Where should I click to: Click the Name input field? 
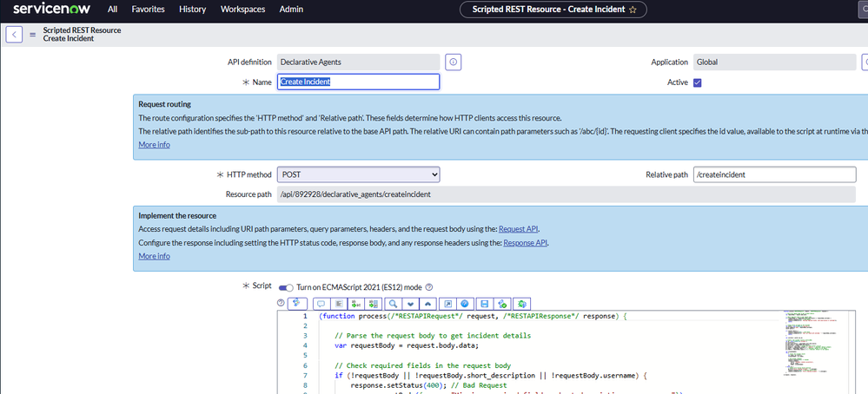tap(358, 82)
